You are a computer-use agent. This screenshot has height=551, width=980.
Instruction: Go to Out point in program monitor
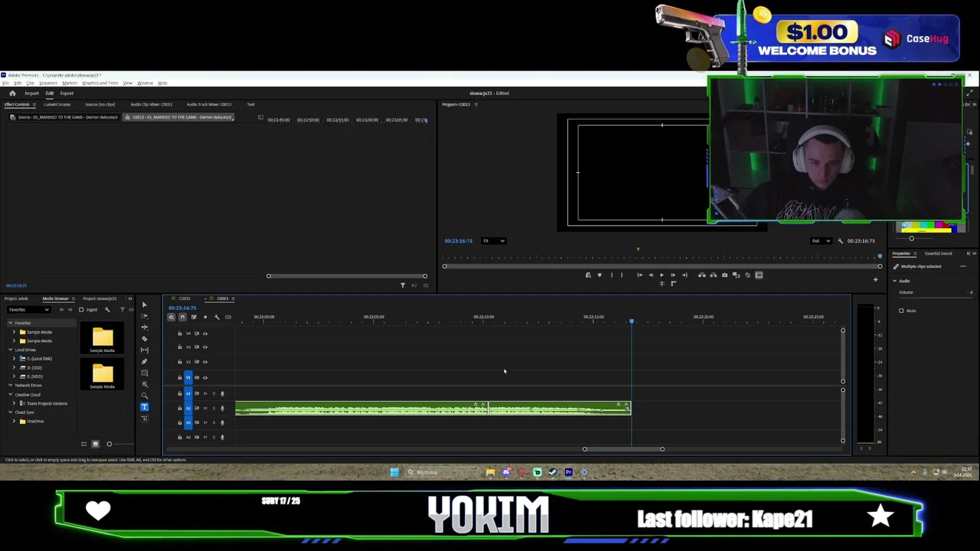(x=684, y=275)
